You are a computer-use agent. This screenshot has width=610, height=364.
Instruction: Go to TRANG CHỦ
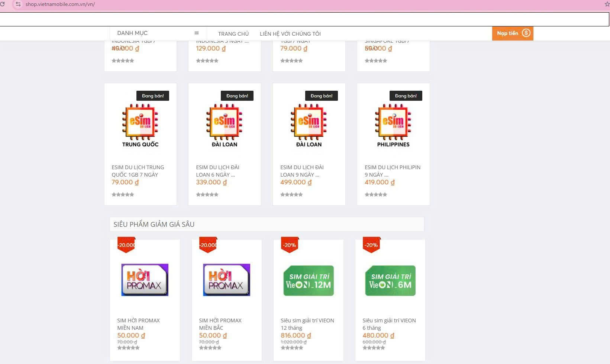(x=233, y=34)
